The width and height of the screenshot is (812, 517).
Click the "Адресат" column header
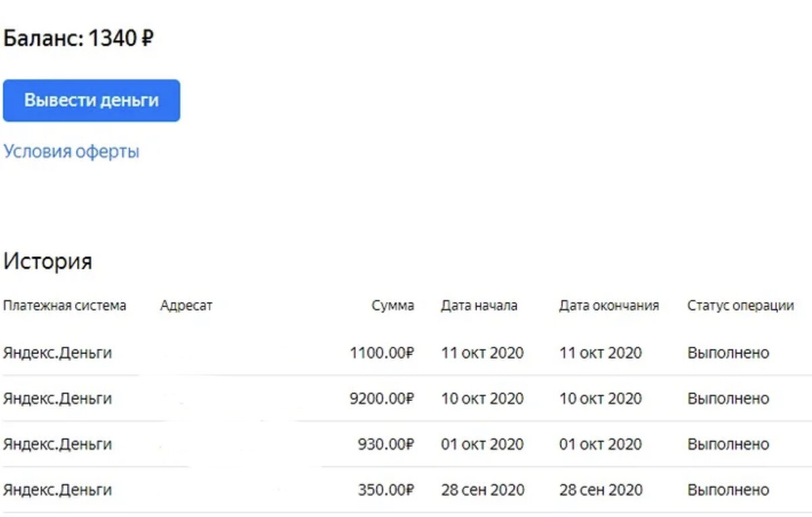pos(186,305)
